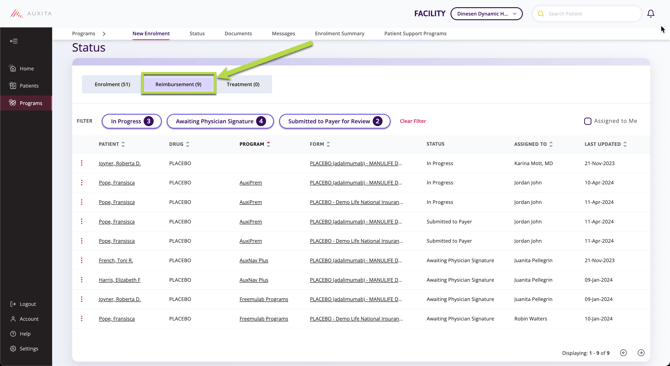Click the search magnifier icon
670x366 pixels.
pos(541,14)
